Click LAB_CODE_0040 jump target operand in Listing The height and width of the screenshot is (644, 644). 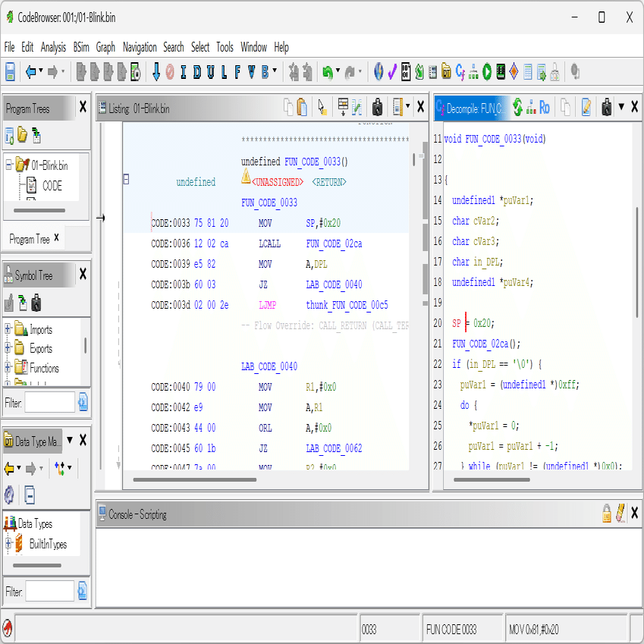pyautogui.click(x=334, y=284)
